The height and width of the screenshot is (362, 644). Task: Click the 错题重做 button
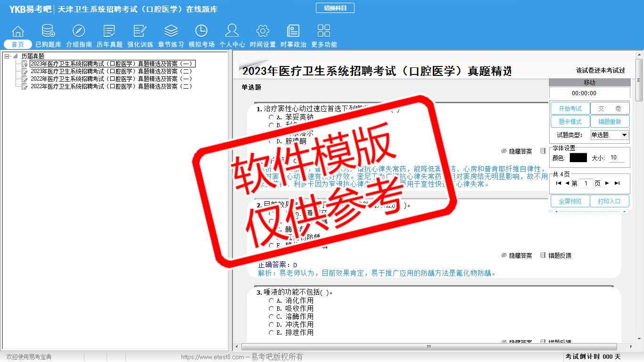point(610,122)
